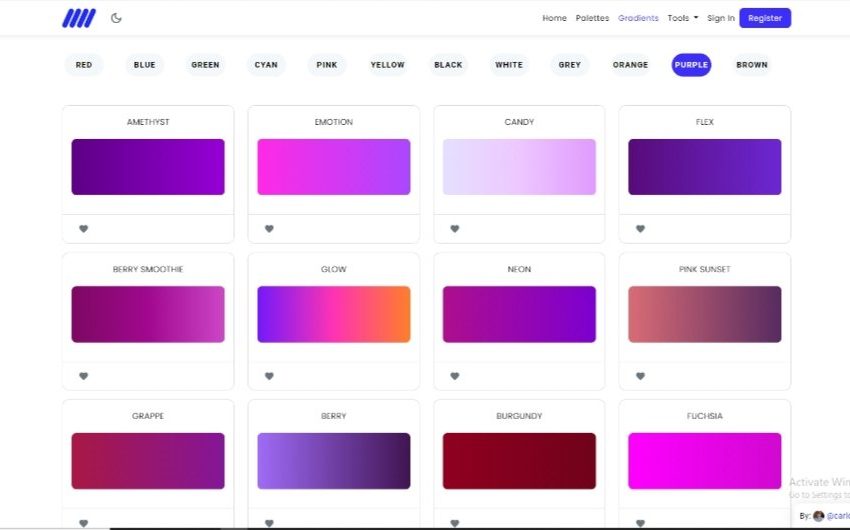Choose the Orange color filter
This screenshot has height=530, width=850.
click(x=630, y=65)
